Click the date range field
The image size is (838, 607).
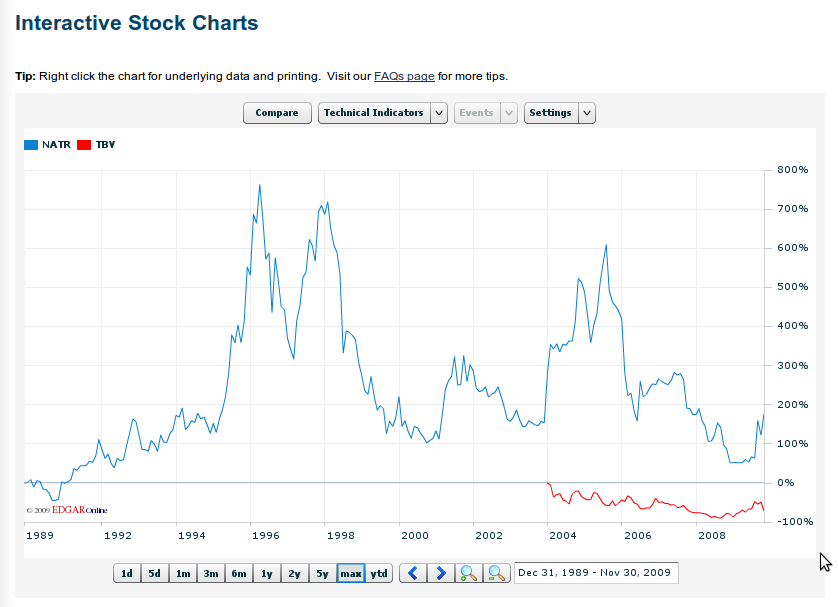(x=596, y=573)
